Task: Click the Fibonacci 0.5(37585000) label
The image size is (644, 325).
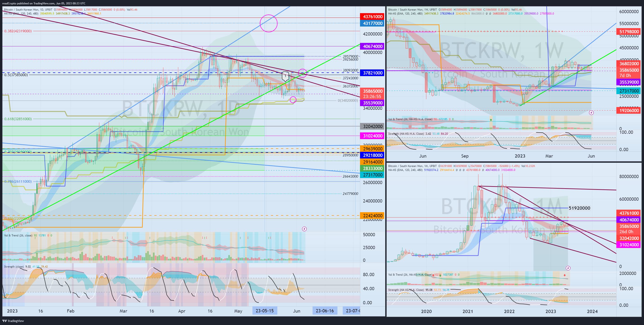Action: pyautogui.click(x=16, y=75)
